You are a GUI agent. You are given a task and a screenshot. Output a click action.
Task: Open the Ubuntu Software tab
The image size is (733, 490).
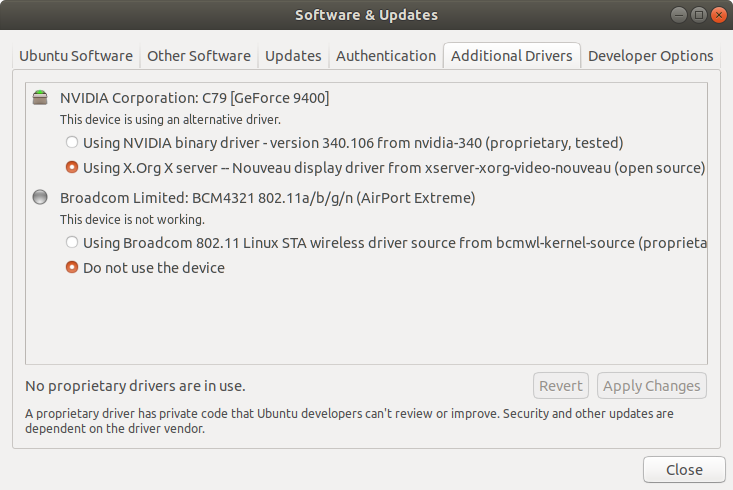[77, 56]
